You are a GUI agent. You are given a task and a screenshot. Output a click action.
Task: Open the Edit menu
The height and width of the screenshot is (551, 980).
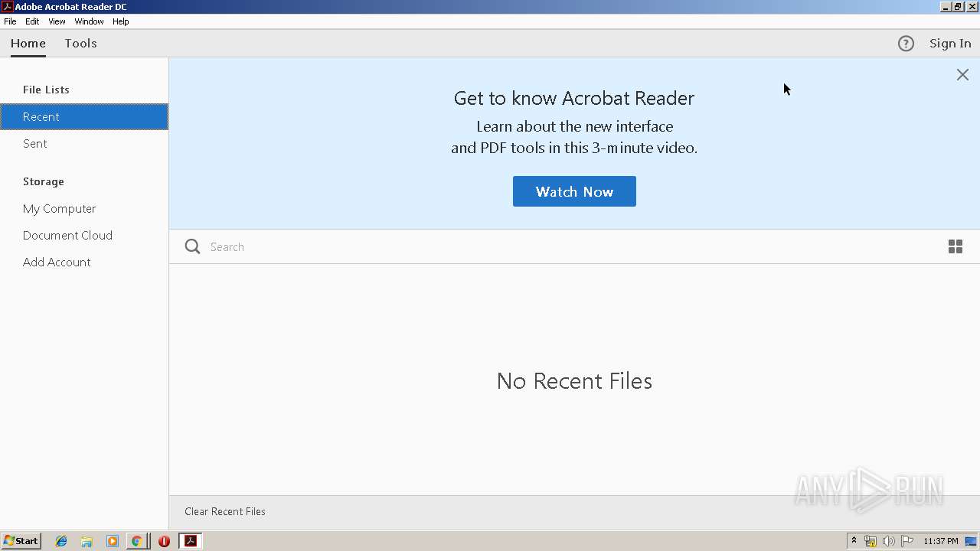pyautogui.click(x=32, y=21)
